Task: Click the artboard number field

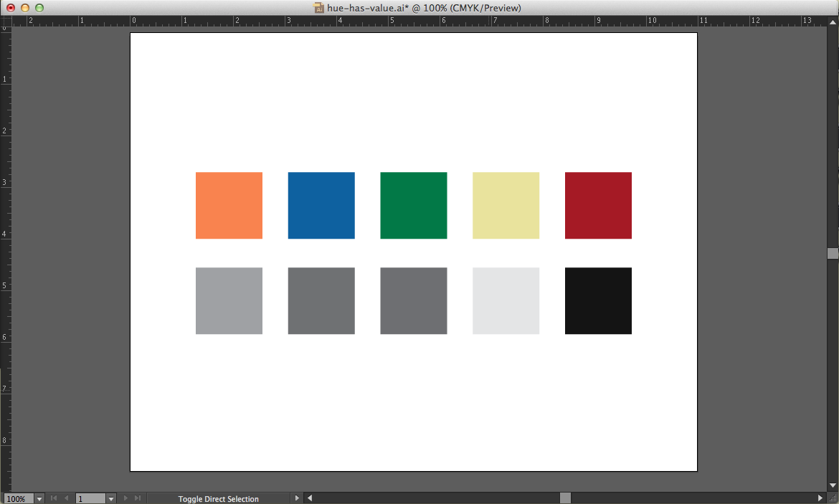Action: tap(90, 499)
